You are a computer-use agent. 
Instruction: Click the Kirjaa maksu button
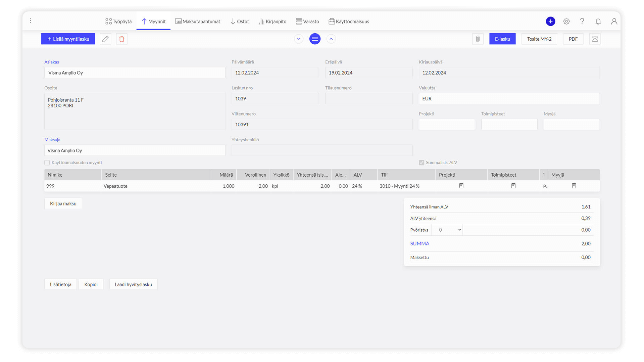click(63, 203)
